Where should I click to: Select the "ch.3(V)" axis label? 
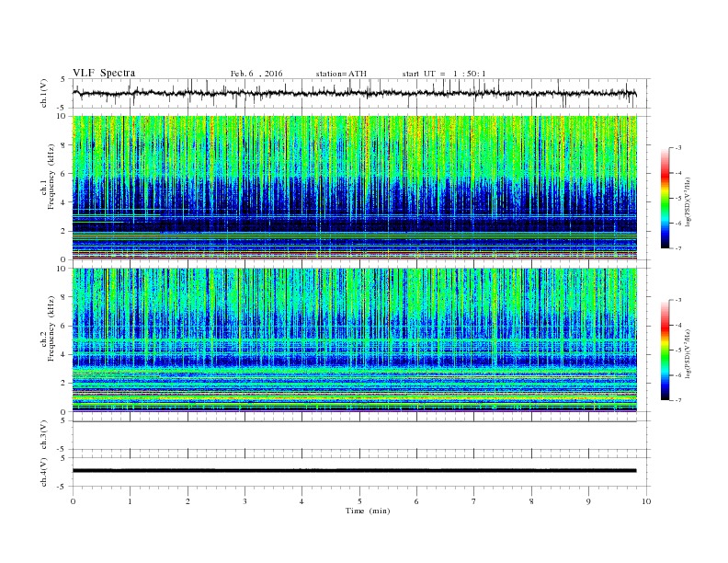pyautogui.click(x=44, y=435)
